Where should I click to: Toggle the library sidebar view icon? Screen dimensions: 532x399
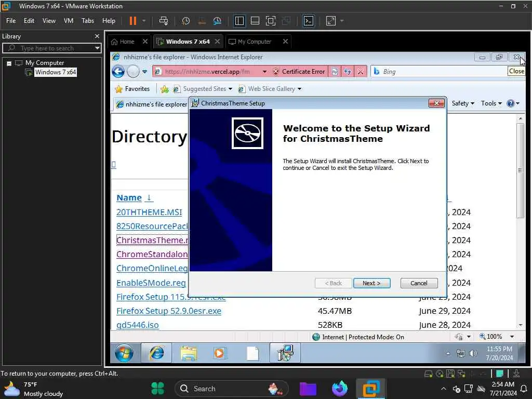click(x=239, y=21)
